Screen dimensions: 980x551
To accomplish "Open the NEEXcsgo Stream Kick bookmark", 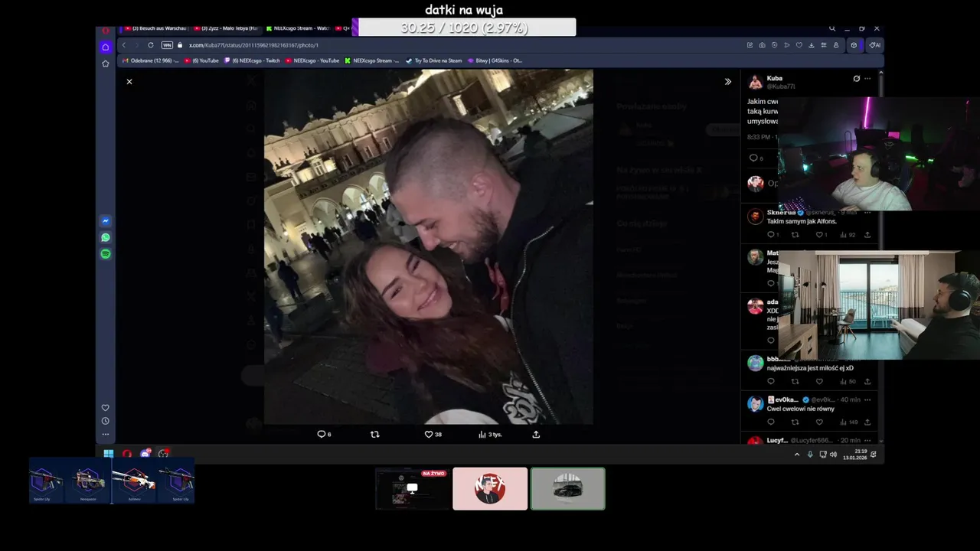I will click(x=372, y=60).
